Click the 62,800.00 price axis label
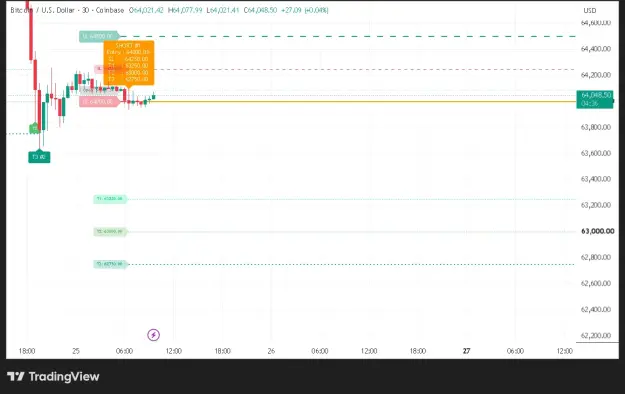625x394 pixels. click(596, 257)
